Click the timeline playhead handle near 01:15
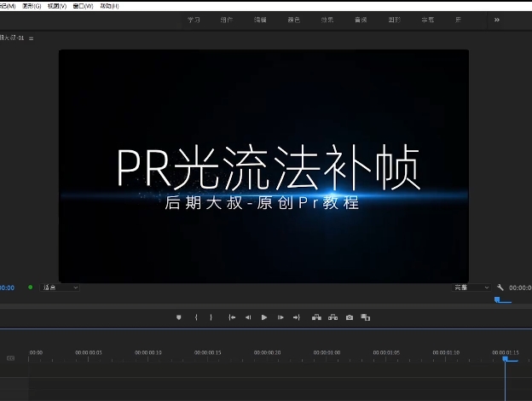 coord(506,359)
